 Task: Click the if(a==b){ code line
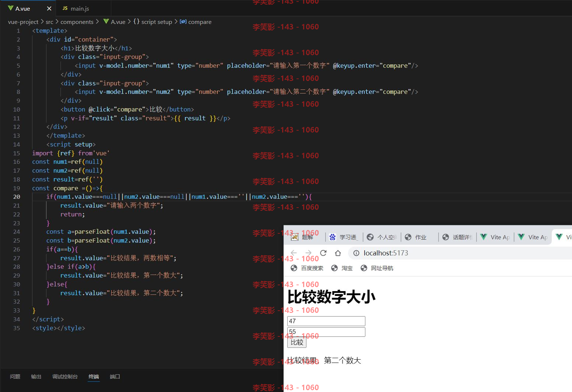(62, 249)
